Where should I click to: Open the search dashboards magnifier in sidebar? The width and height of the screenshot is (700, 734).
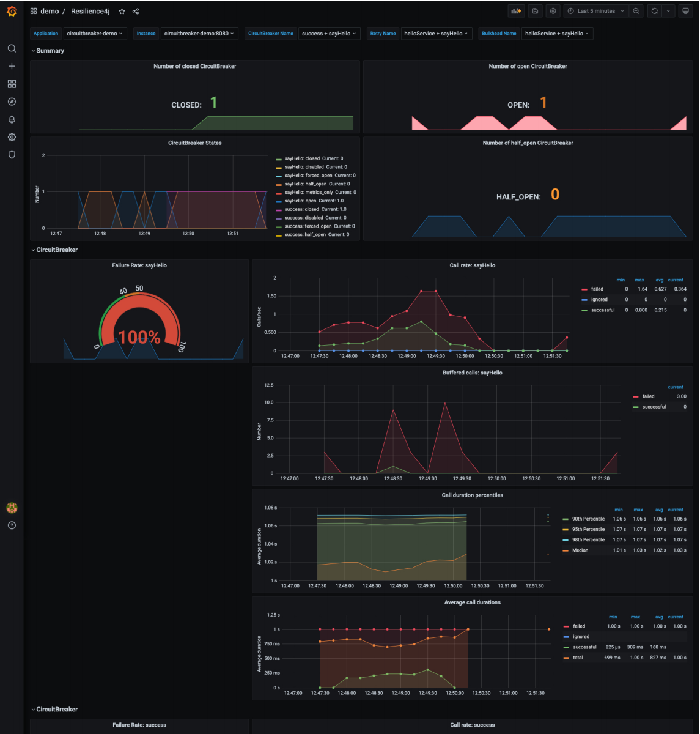pos(12,48)
